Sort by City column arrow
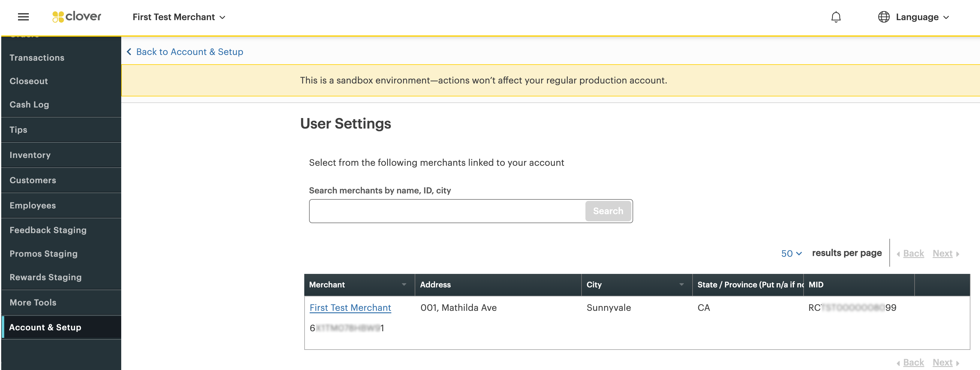This screenshot has height=370, width=980. pos(681,285)
